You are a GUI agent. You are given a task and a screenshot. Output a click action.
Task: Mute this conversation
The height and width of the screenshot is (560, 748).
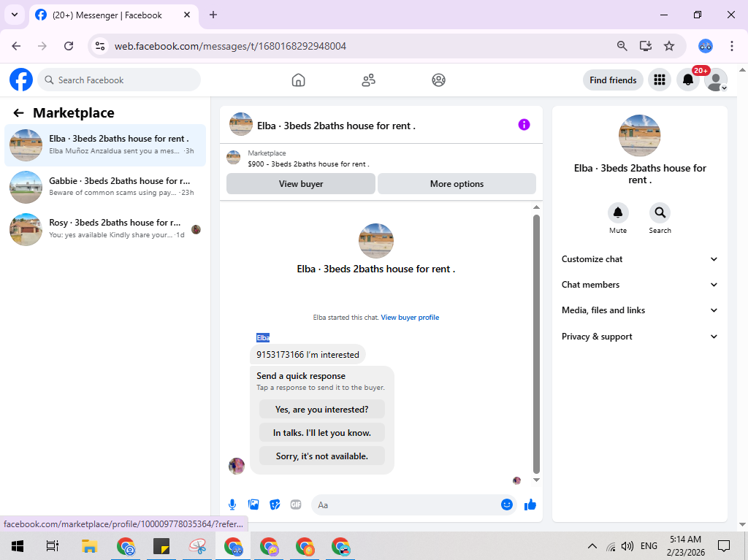coord(618,213)
